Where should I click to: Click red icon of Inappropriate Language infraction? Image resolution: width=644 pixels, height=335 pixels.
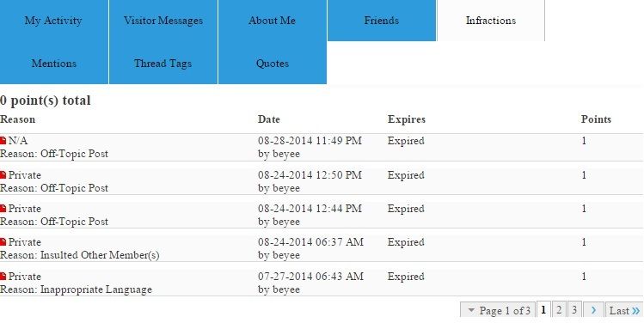[x=3, y=277]
